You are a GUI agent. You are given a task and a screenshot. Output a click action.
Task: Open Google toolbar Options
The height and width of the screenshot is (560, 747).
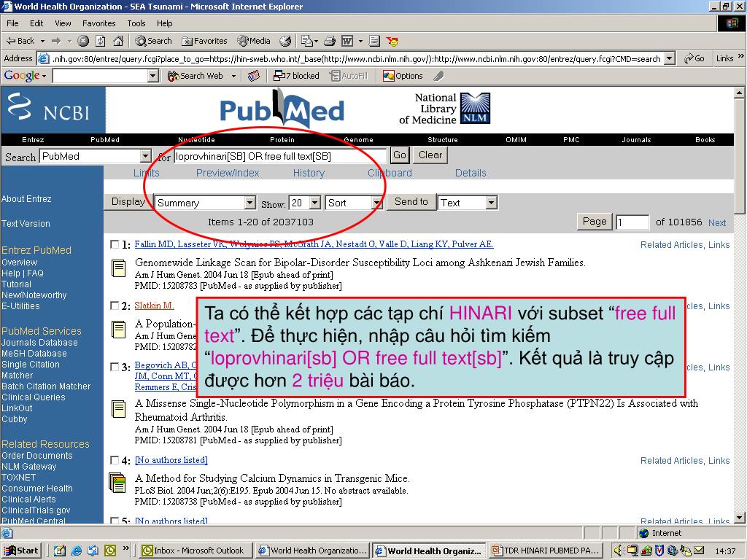tap(403, 76)
